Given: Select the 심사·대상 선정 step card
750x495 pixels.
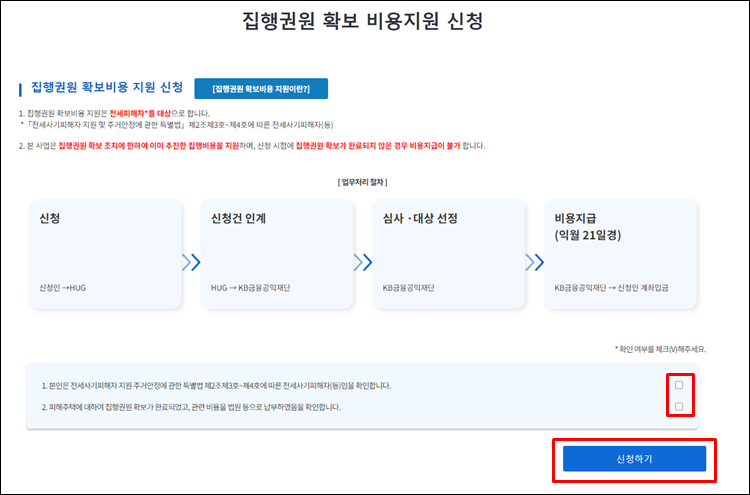Looking at the screenshot, I should (x=449, y=254).
